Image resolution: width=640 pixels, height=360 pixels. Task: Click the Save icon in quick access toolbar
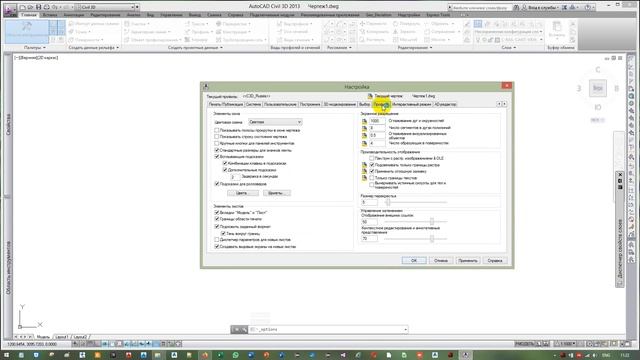38,7
